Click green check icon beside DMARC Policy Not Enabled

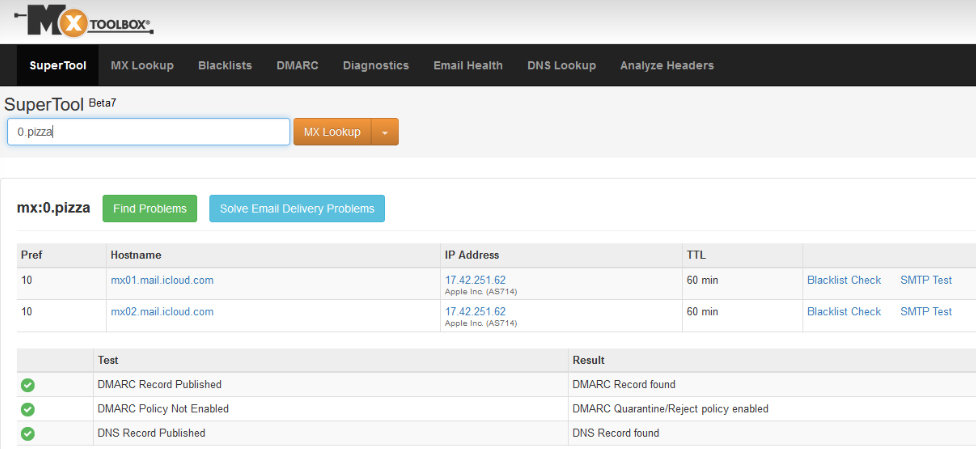27,409
